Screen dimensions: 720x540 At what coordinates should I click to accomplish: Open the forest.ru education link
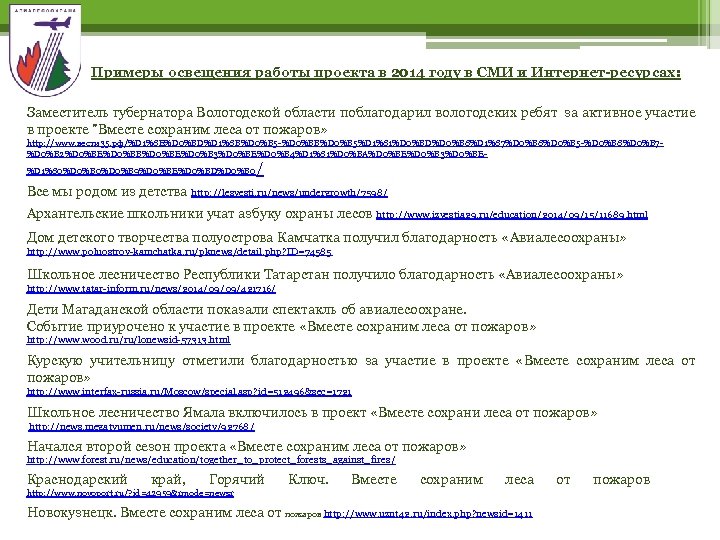[x=211, y=460]
